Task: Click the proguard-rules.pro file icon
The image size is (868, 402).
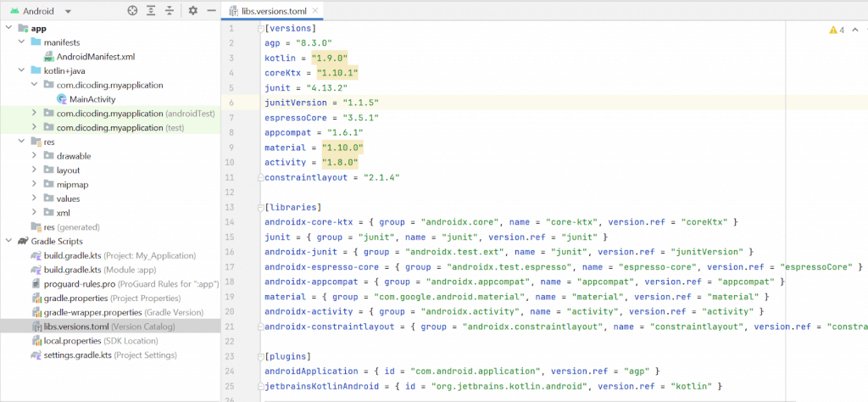Action: pyautogui.click(x=36, y=284)
